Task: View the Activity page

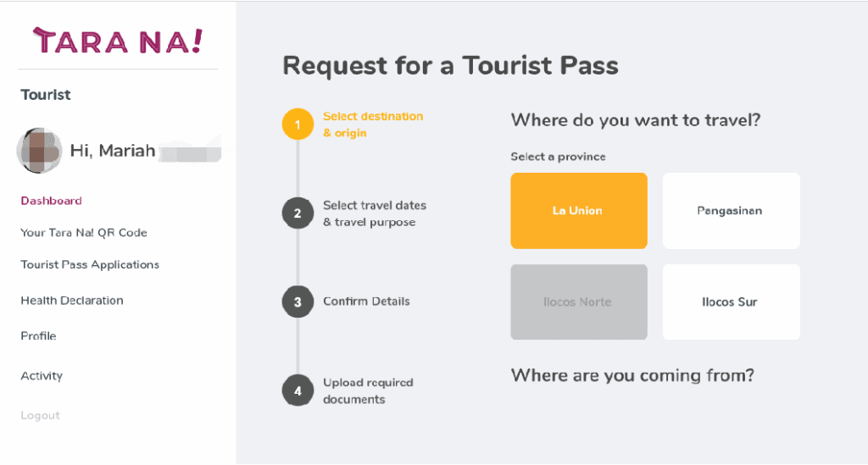Action: [x=42, y=376]
